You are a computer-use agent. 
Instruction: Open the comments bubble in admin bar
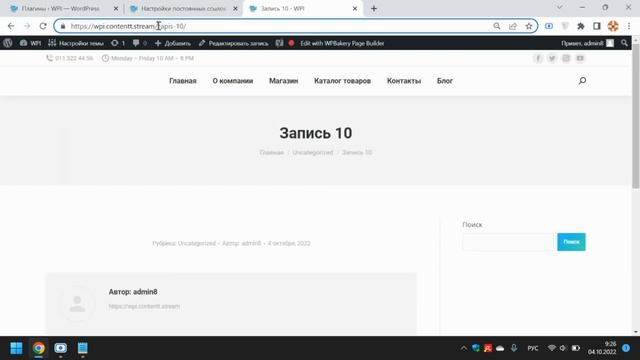tap(140, 43)
